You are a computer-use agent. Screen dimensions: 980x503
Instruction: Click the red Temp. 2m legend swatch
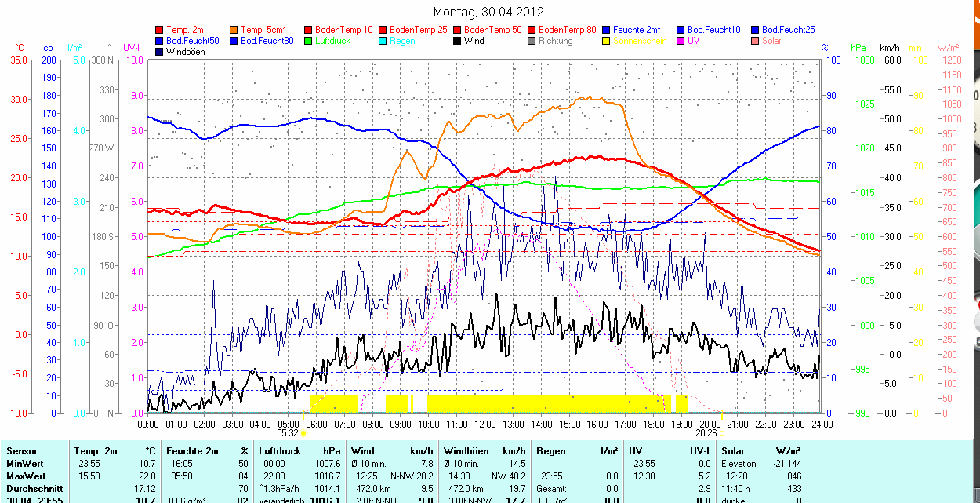point(160,30)
